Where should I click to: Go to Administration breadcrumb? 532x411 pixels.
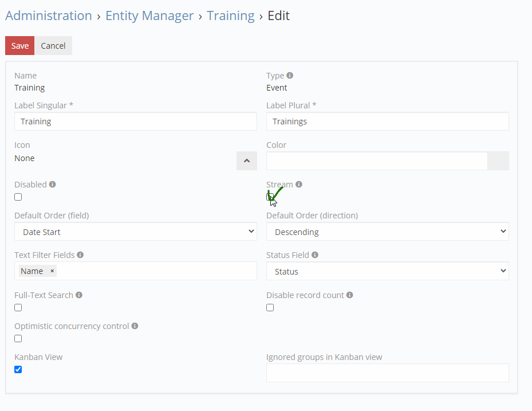coord(49,16)
